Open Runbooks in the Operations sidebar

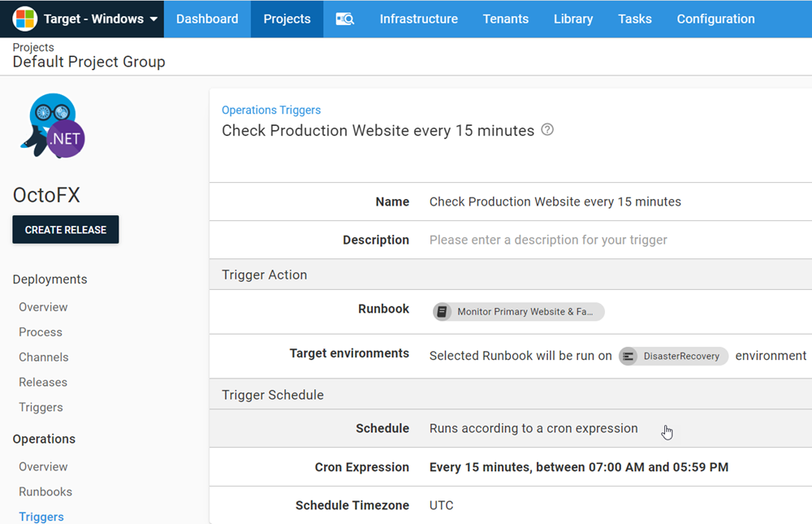(45, 492)
